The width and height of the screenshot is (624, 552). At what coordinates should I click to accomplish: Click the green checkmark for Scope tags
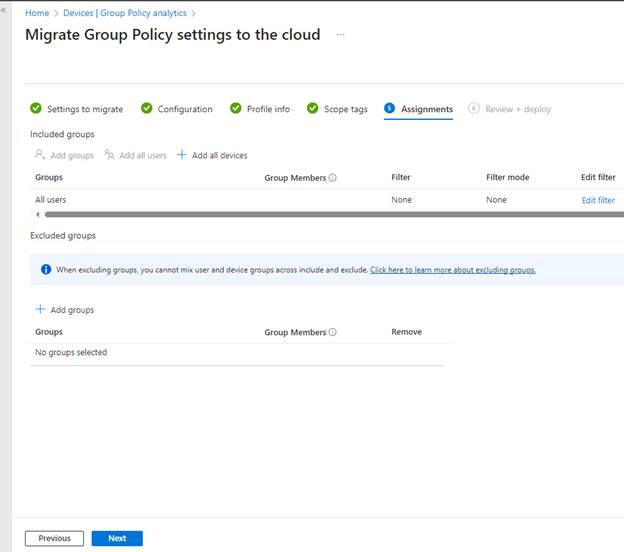(x=313, y=109)
